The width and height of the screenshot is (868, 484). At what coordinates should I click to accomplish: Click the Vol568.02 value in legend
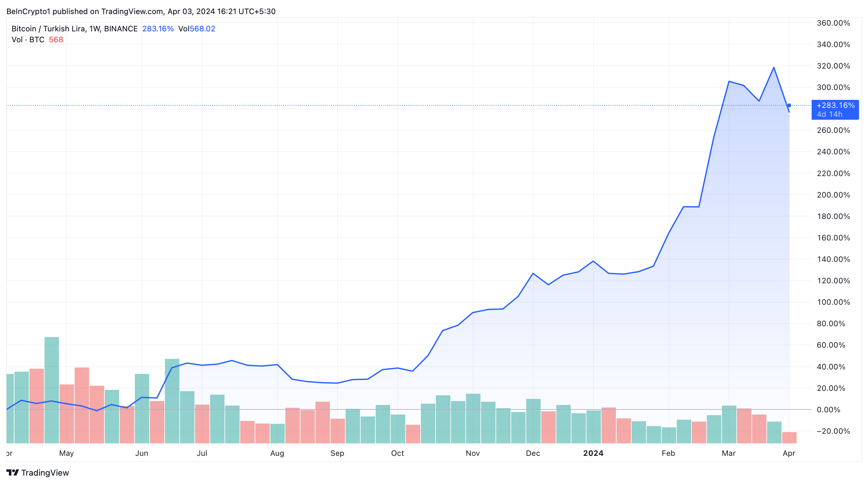tap(197, 28)
